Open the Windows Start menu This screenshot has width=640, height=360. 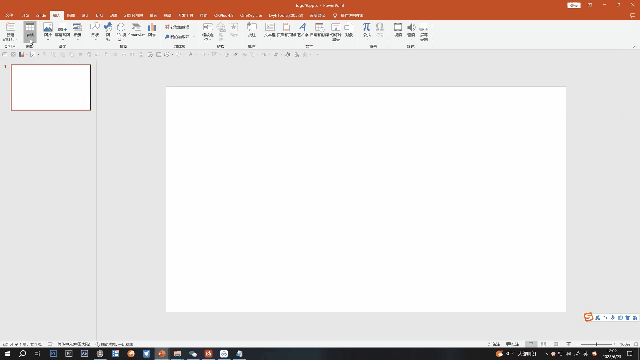click(7, 354)
